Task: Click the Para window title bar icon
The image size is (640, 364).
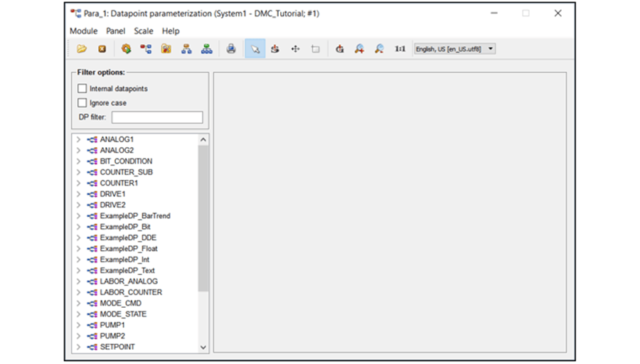Action: [x=75, y=14]
